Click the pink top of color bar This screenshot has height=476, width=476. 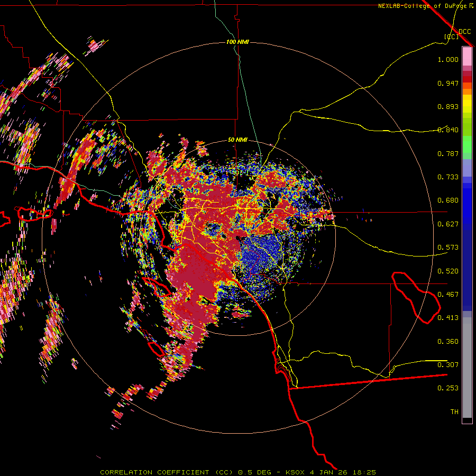467,56
